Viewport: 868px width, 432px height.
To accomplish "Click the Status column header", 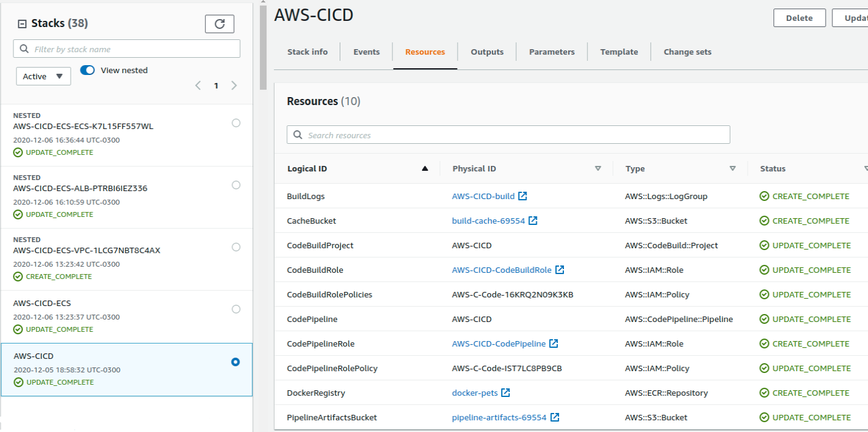I will coord(773,168).
